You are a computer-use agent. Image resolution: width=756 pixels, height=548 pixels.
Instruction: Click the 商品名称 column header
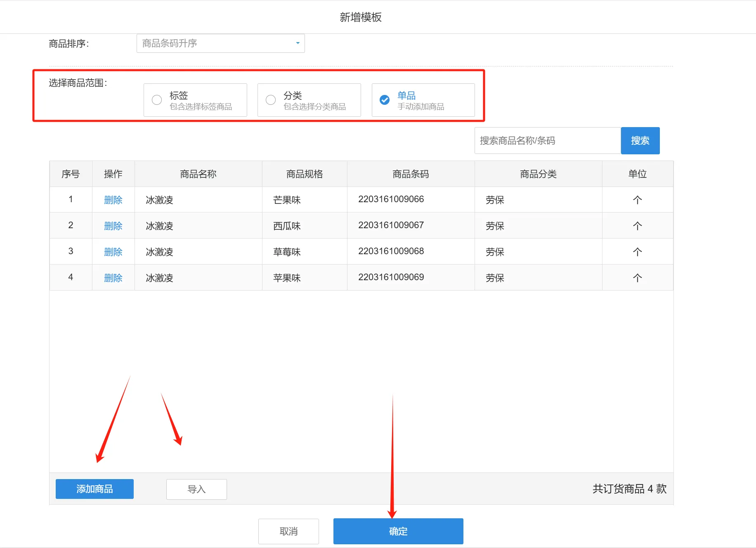click(x=198, y=174)
